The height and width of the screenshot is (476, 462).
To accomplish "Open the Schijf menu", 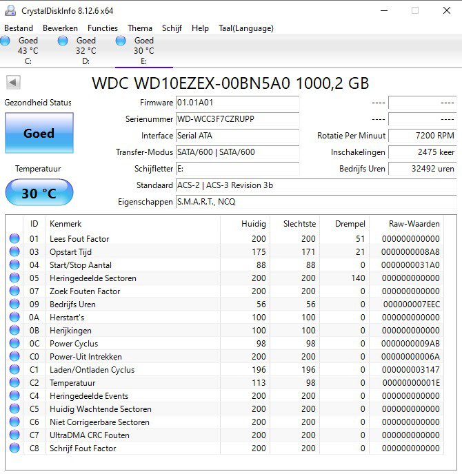I will coord(172,28).
